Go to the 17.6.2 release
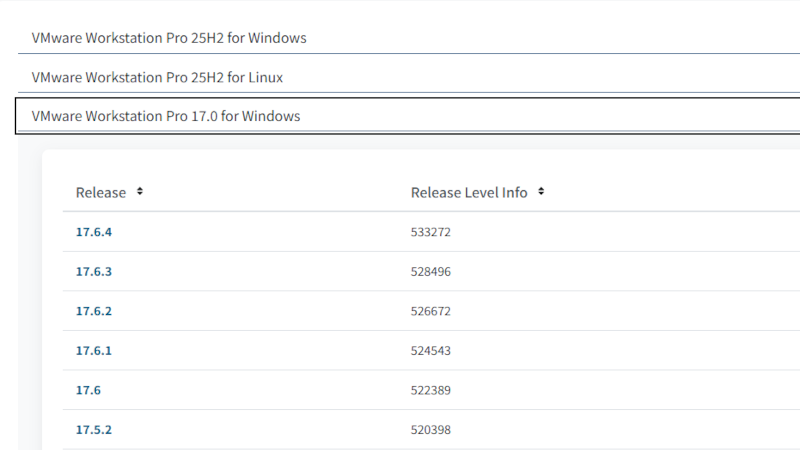Viewport: 800px width, 450px height. coord(94,311)
